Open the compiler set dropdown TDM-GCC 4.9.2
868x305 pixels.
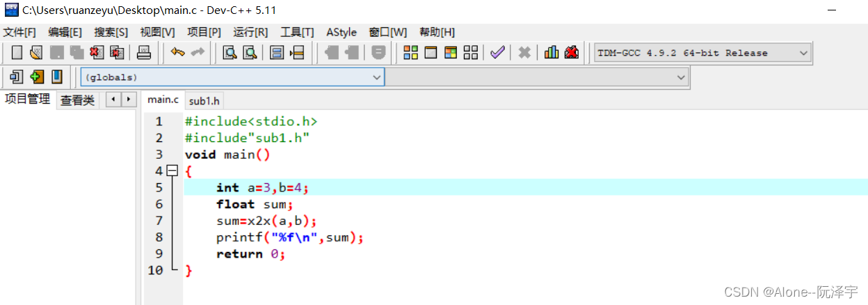click(x=702, y=53)
